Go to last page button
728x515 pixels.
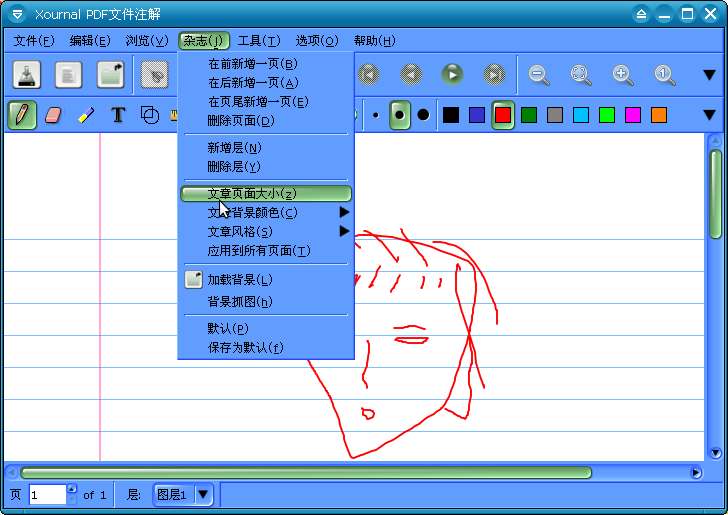tap(494, 74)
